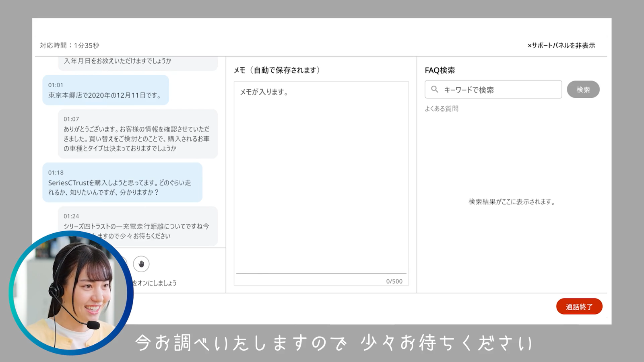
Task: Click the raise hand icon button
Action: pyautogui.click(x=141, y=264)
